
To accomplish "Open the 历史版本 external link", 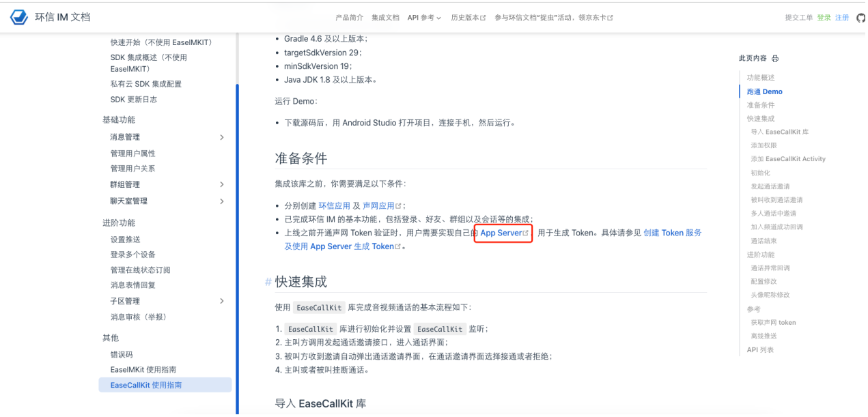I will point(468,18).
